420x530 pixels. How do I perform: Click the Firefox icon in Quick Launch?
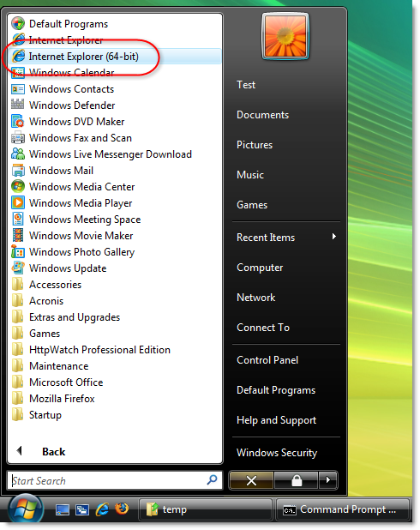click(122, 509)
